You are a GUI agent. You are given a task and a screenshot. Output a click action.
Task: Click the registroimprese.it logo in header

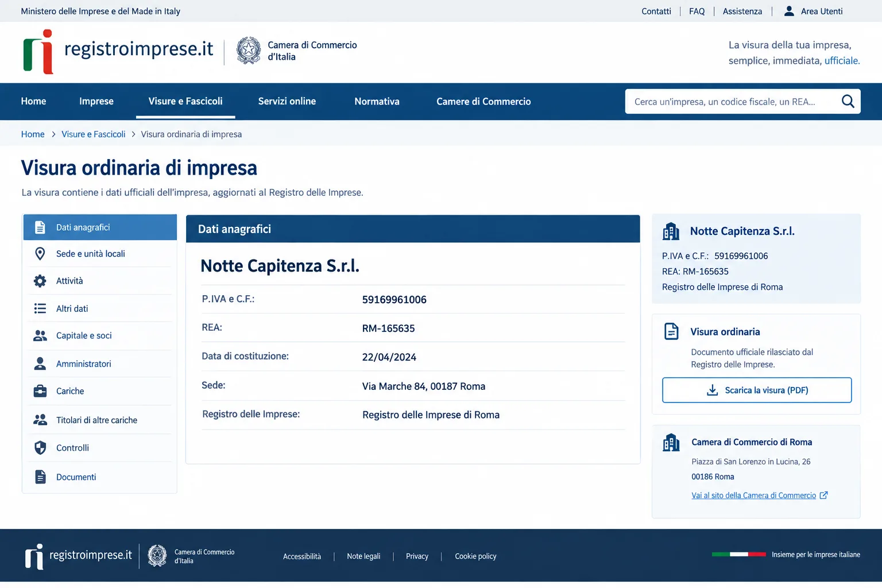(118, 51)
